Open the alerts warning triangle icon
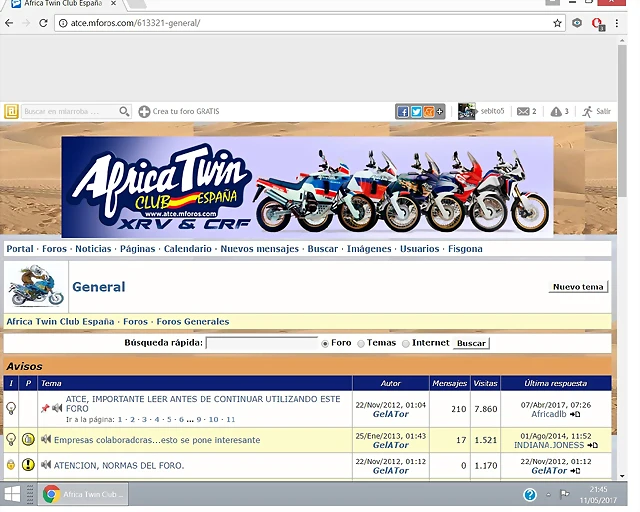Screen dimensions: 640x512 pyautogui.click(x=556, y=111)
